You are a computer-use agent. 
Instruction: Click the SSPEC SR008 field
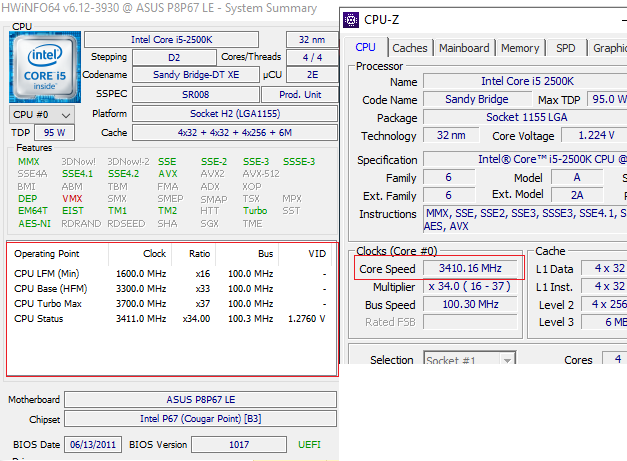[196, 95]
